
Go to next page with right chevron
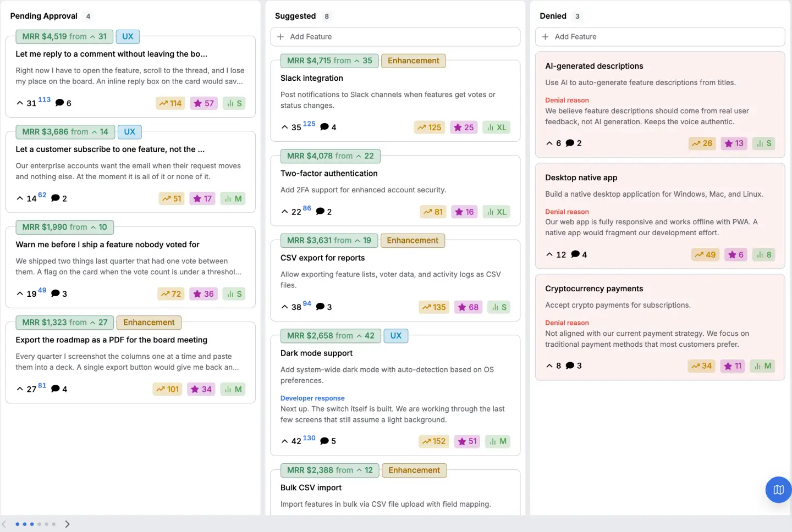[67, 524]
